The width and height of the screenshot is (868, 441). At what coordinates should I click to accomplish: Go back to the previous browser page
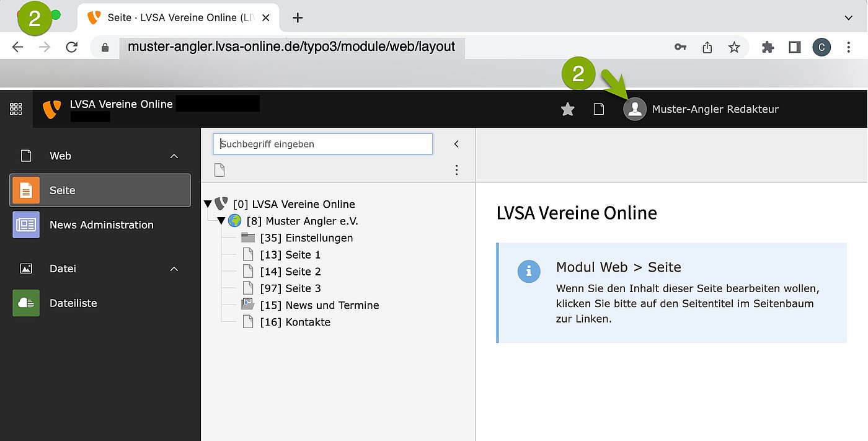17,47
